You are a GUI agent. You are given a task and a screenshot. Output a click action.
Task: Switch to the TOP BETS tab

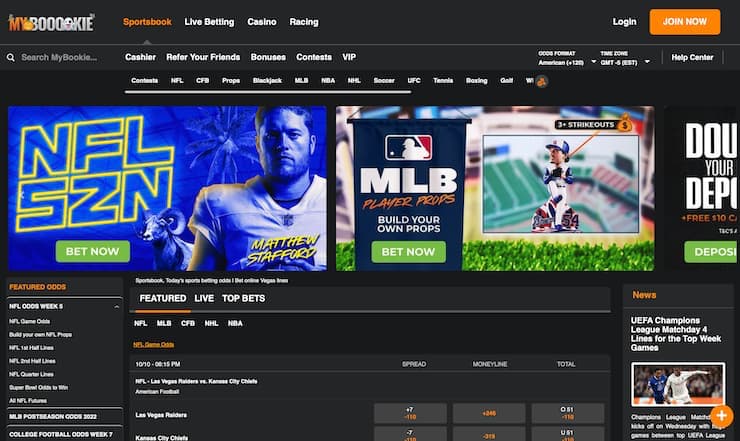(x=244, y=298)
